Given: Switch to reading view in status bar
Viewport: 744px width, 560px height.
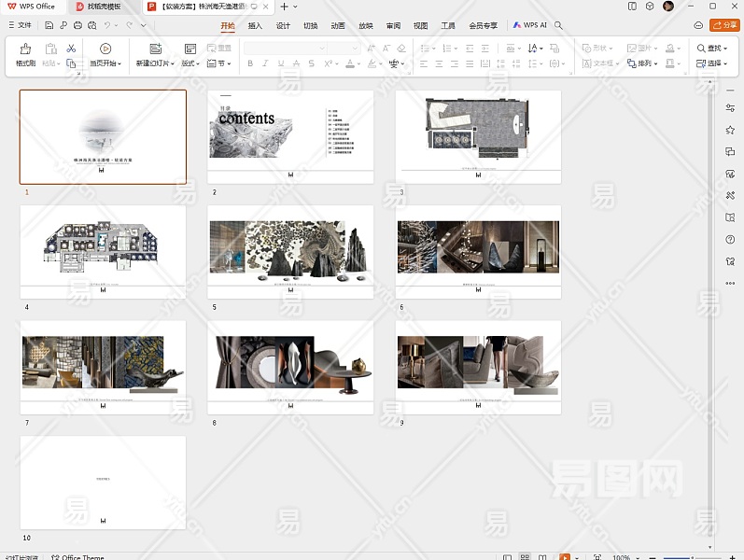Looking at the screenshot, I should tap(544, 557).
